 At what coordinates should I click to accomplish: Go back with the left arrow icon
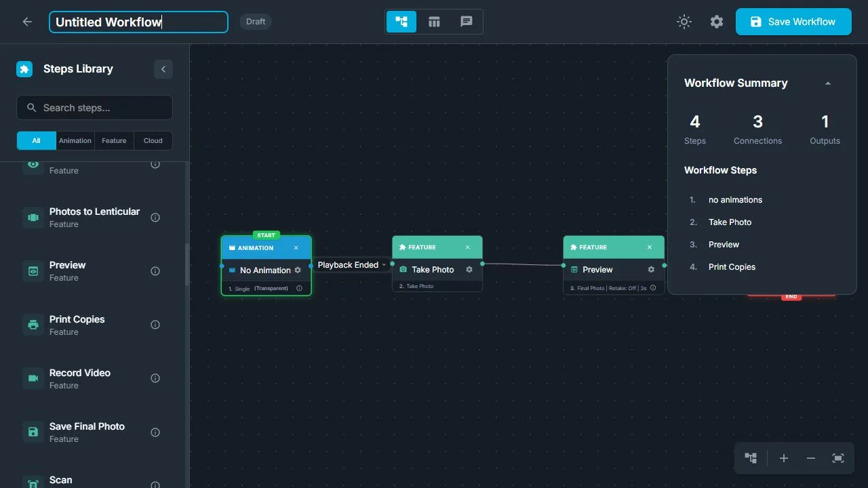pyautogui.click(x=27, y=22)
